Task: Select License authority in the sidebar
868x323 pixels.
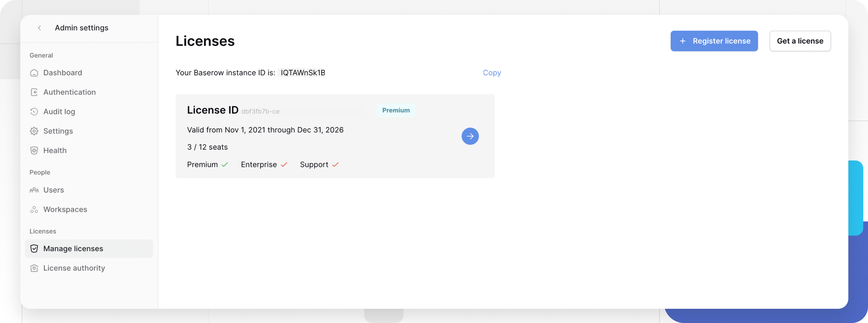Action: pos(74,268)
